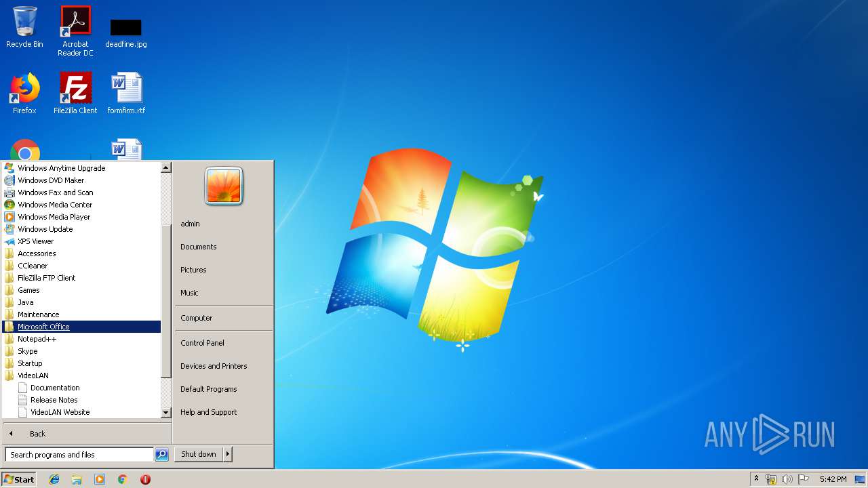Open the Shut down options arrow
Viewport: 868px width, 488px height.
coord(228,454)
